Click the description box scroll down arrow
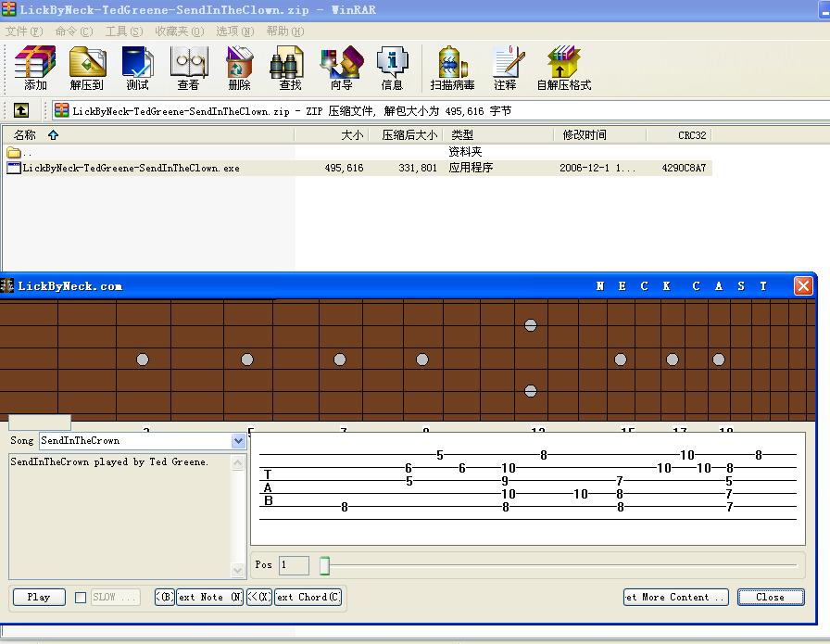Viewport: 830px width, 644px height. [238, 570]
